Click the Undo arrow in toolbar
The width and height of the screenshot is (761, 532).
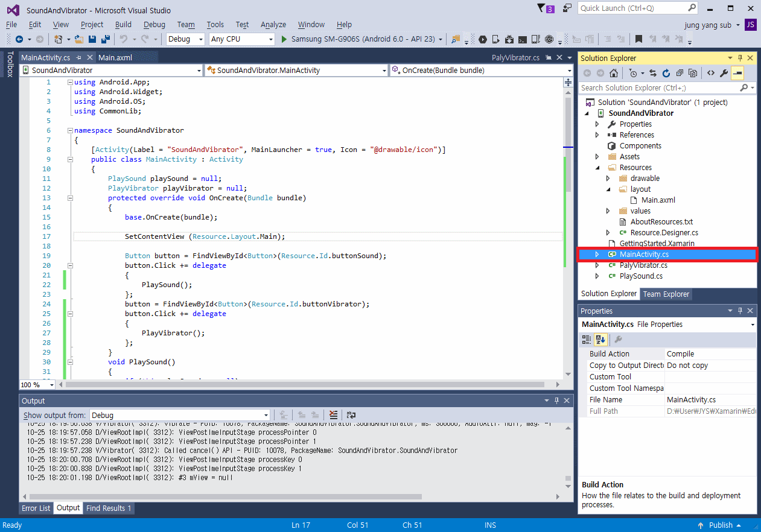123,39
